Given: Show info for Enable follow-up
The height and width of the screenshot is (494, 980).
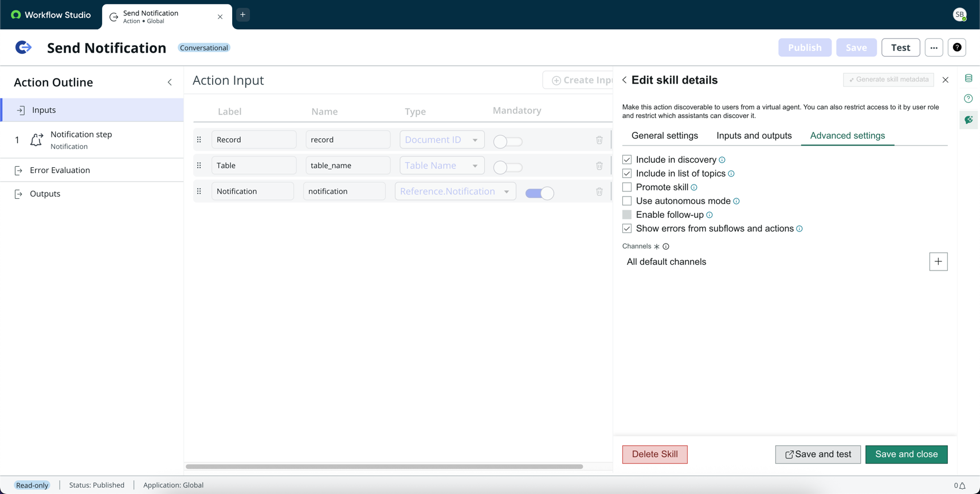Looking at the screenshot, I should pyautogui.click(x=709, y=215).
